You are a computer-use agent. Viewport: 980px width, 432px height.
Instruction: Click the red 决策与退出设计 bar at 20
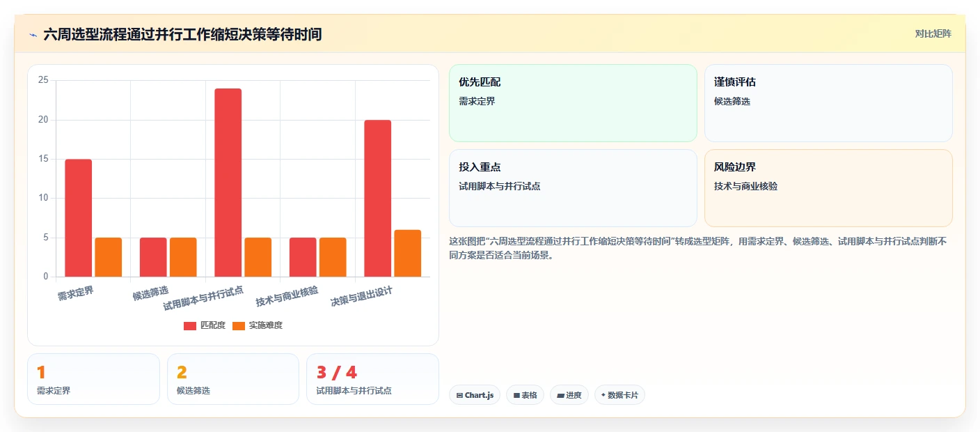click(x=378, y=199)
